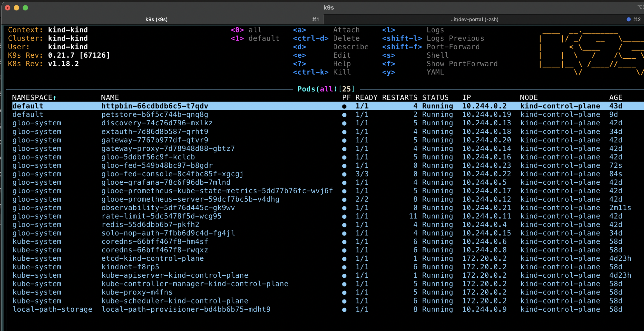Select the glooe-prometheus-kube-state-metrics pod
This screenshot has width=644, height=331.
coord(217,191)
